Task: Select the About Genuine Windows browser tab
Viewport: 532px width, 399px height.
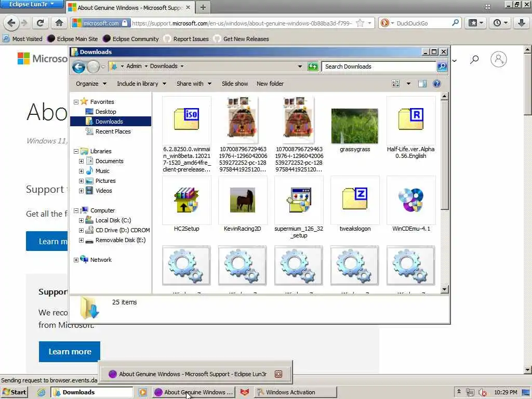Action: pos(129,7)
